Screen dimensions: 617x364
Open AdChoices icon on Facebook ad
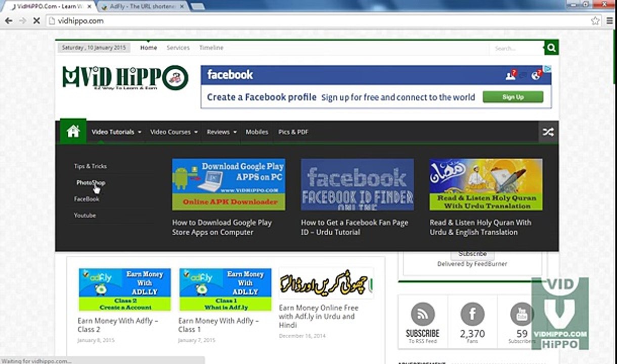pos(547,69)
